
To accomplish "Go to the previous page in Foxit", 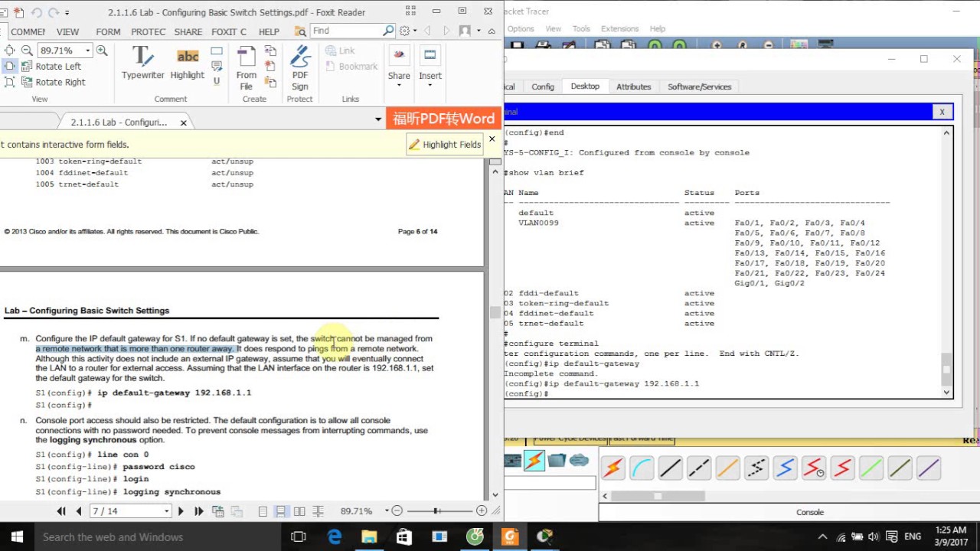I will pyautogui.click(x=78, y=511).
